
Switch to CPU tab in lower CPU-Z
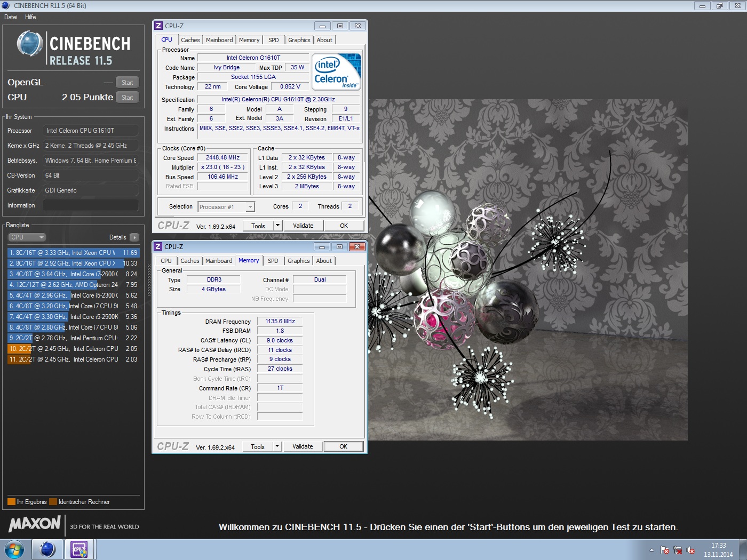pos(166,261)
